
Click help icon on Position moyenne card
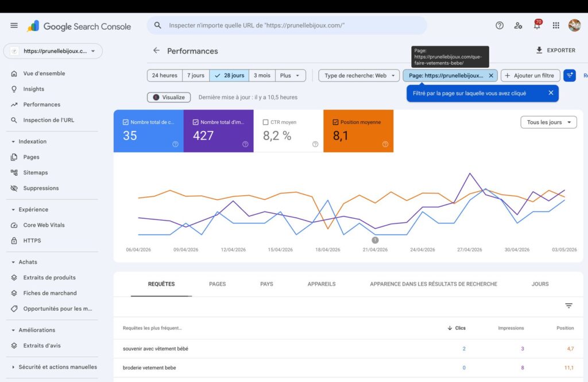tap(385, 144)
